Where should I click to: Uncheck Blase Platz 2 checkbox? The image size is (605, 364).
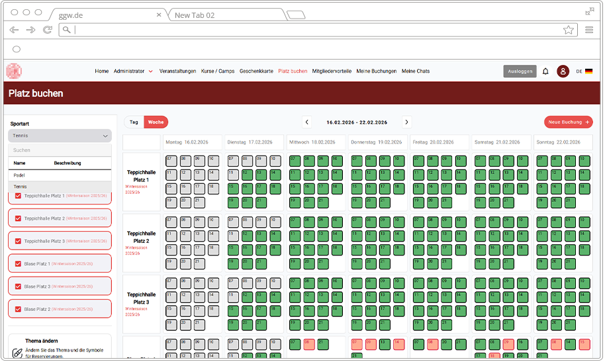coord(18,309)
